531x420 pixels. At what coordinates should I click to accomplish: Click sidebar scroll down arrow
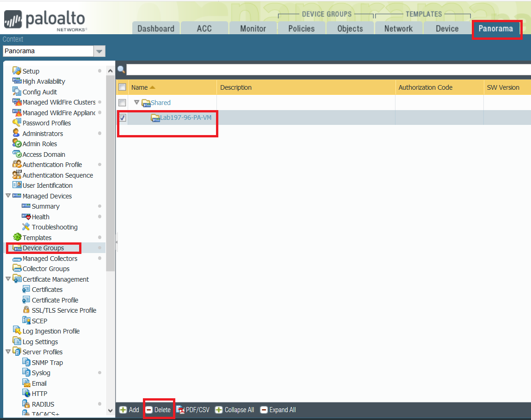pyautogui.click(x=110, y=410)
